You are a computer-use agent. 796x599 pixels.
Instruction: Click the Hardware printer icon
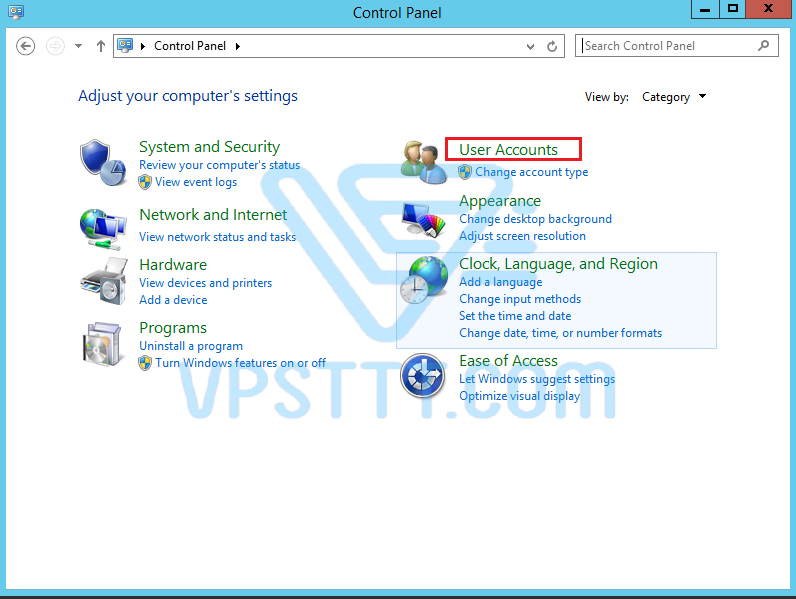[x=104, y=281]
